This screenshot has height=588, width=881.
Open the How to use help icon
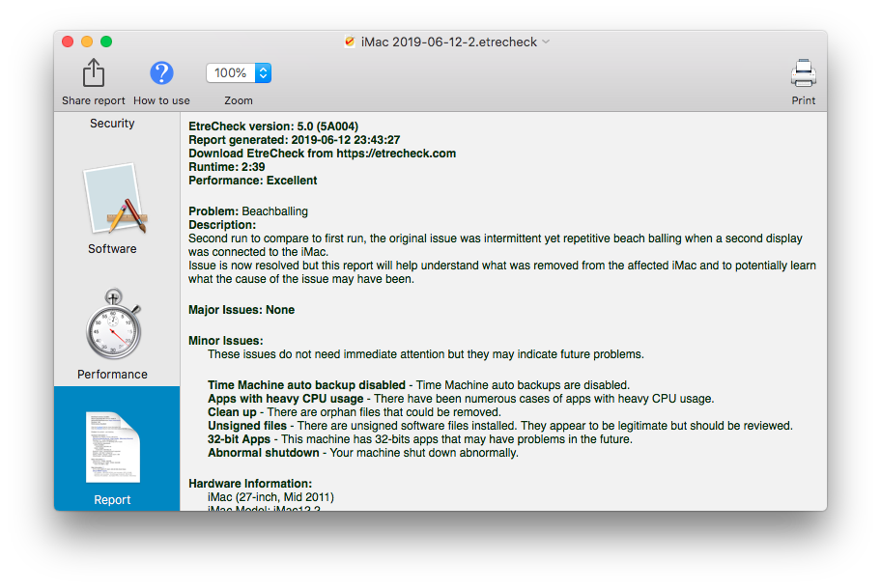tap(161, 73)
